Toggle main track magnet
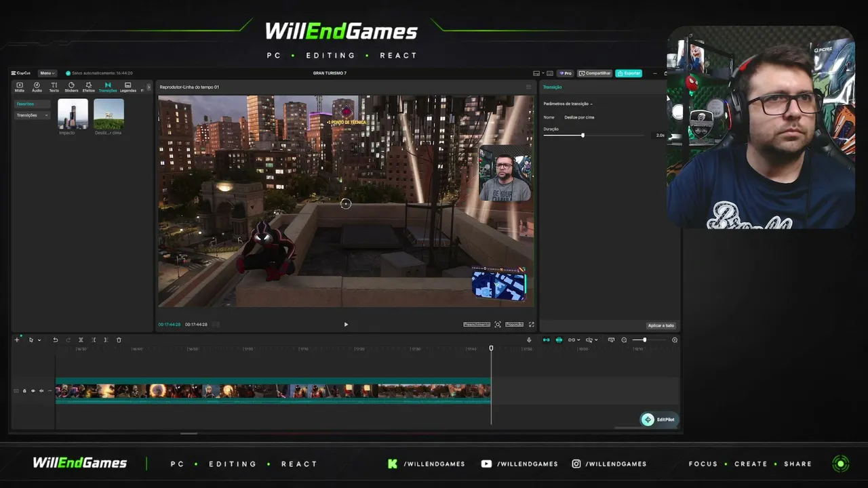868x488 pixels. click(547, 340)
